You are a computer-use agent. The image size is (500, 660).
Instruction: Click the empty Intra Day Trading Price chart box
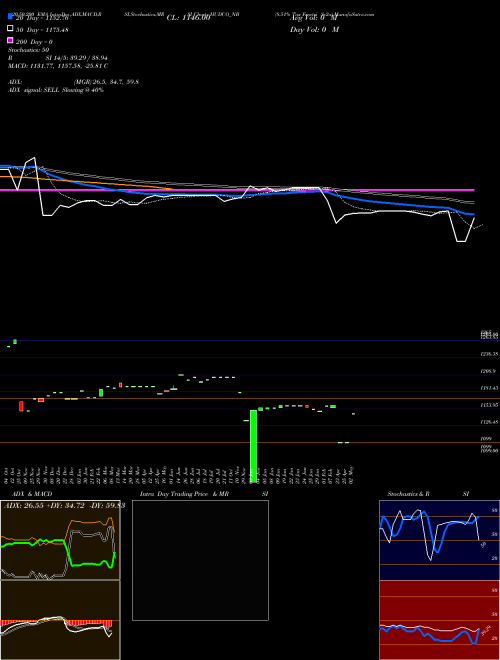200,560
